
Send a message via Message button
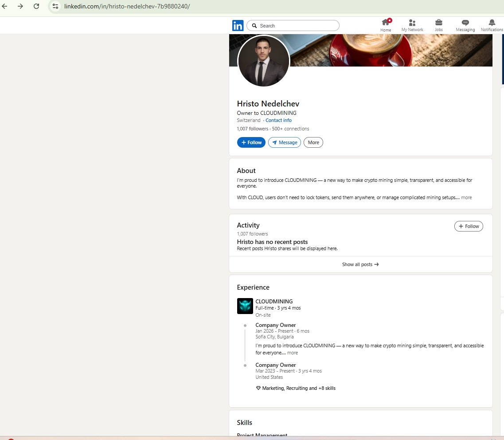coord(285,142)
